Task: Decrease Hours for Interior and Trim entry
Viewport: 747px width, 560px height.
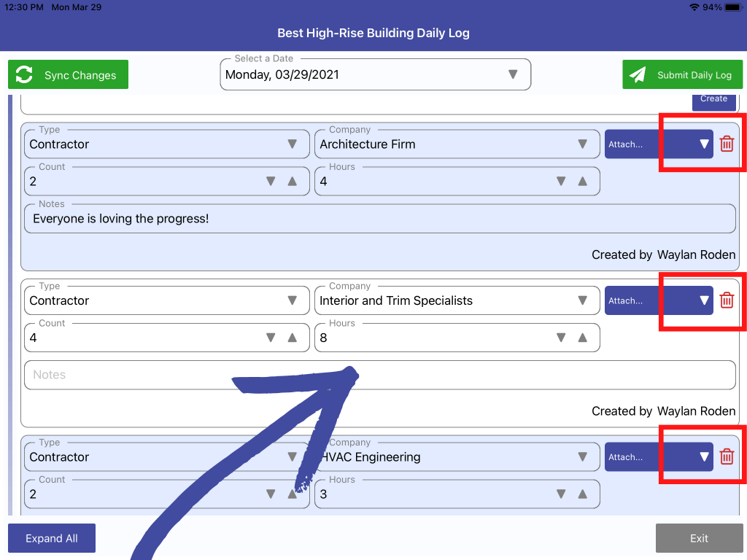Action: coord(561,338)
